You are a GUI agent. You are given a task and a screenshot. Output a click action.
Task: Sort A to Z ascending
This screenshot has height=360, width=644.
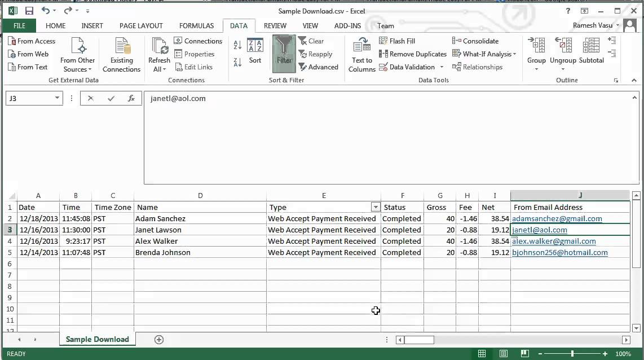(x=237, y=45)
